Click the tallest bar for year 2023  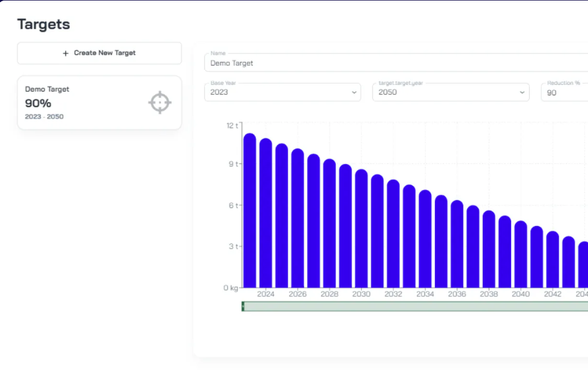click(x=249, y=211)
